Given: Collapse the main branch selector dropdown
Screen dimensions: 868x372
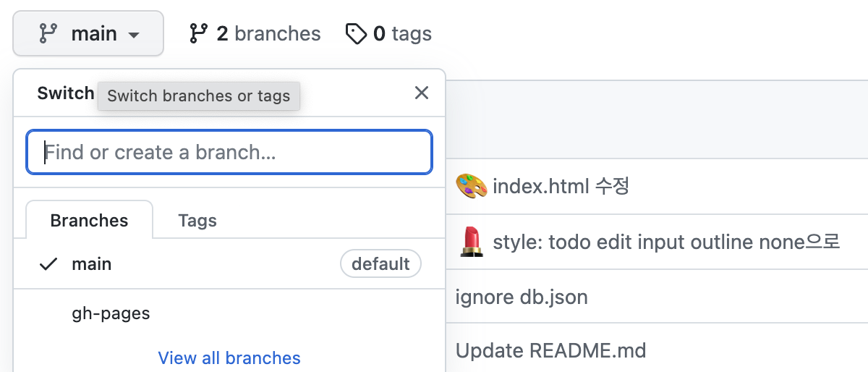Looking at the screenshot, I should tap(88, 33).
